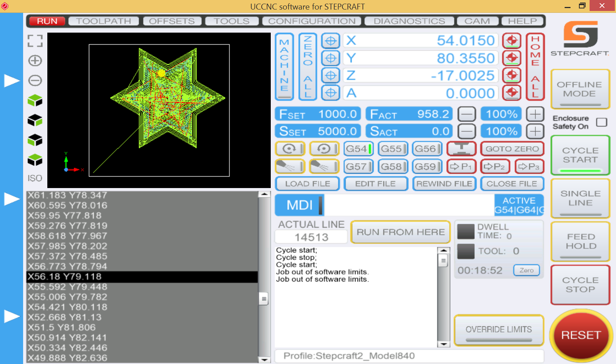The image size is (616, 364).
Task: Zero the Y axis coordinate
Action: pos(331,58)
